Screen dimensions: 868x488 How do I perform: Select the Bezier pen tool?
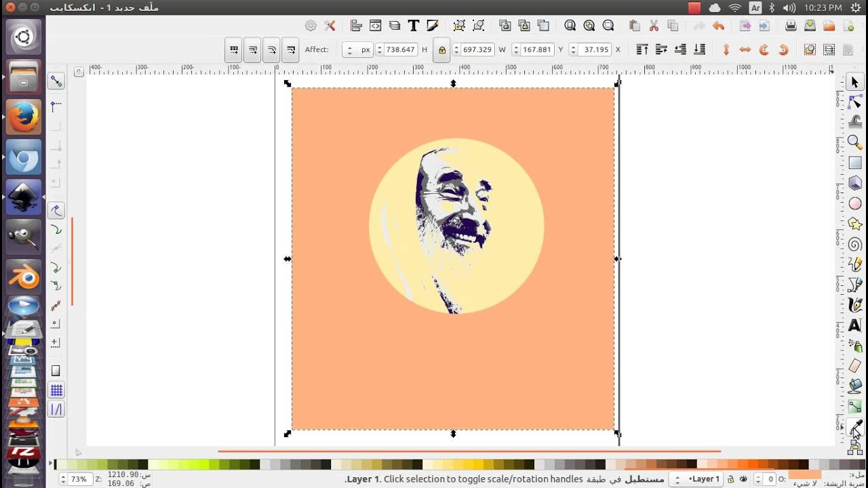pos(854,285)
